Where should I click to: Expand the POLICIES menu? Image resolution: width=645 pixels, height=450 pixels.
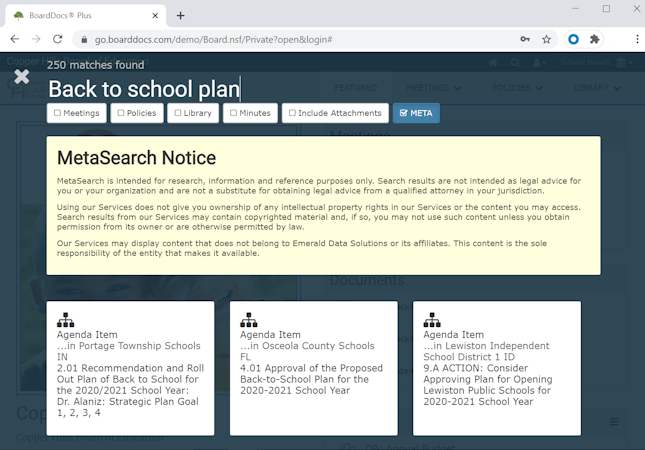517,88
